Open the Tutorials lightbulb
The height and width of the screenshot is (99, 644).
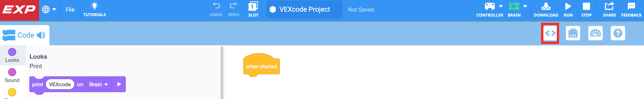[x=95, y=9]
